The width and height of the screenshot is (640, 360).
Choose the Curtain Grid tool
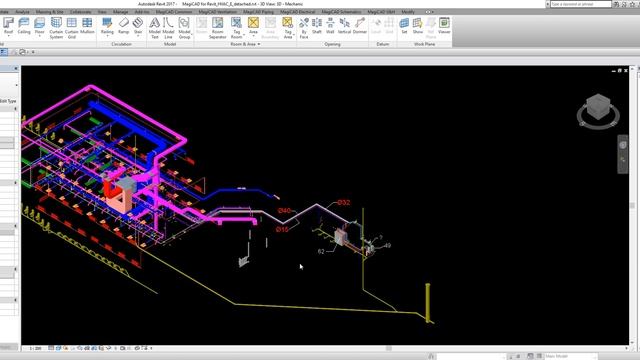(x=71, y=28)
